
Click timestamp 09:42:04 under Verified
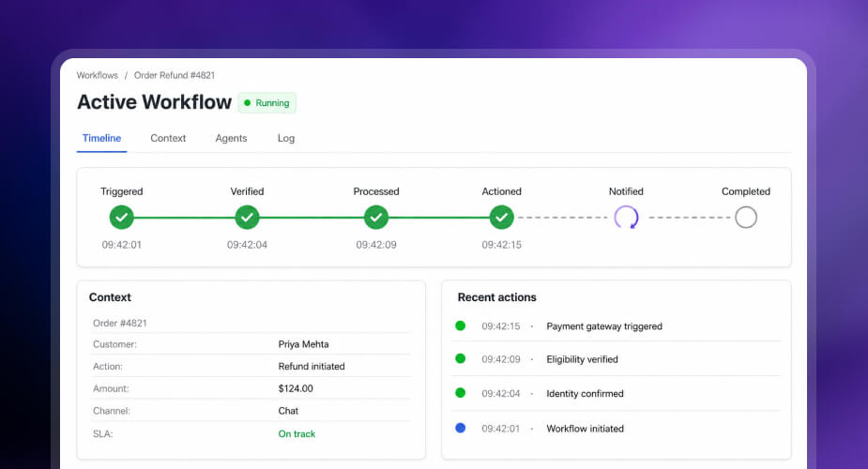[247, 245]
